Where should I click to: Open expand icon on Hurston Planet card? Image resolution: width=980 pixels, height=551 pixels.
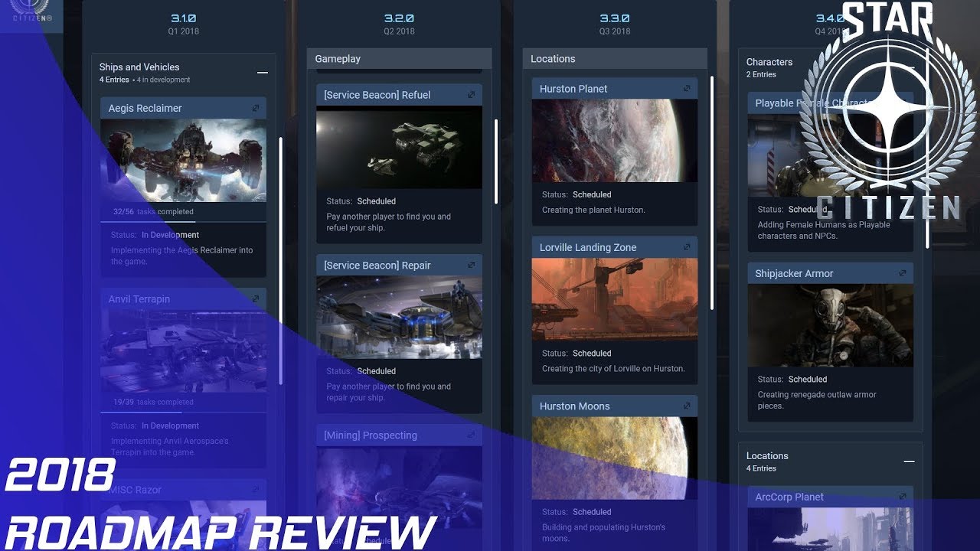pos(687,89)
